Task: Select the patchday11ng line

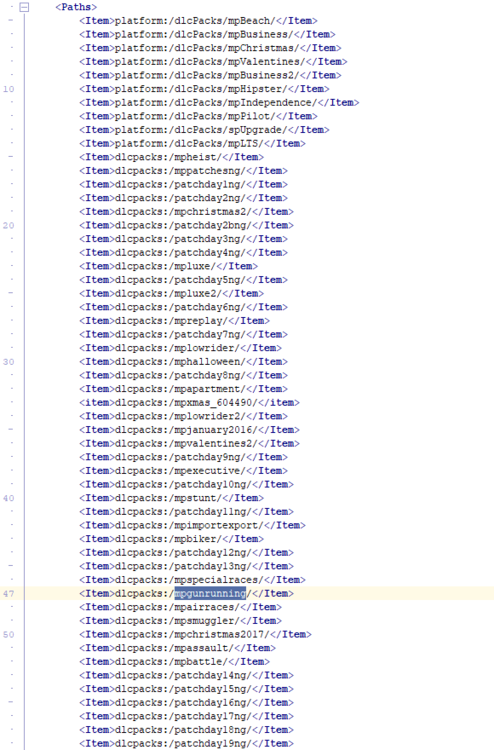Action: (187, 511)
